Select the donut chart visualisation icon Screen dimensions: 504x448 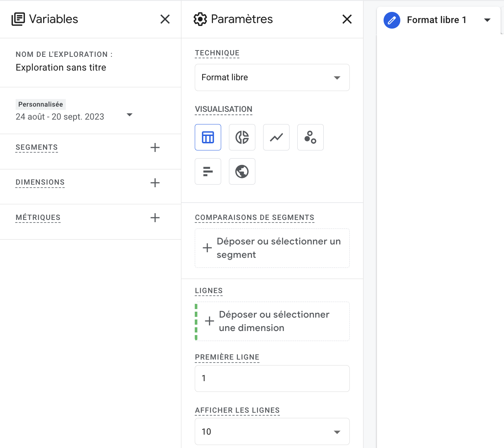pos(242,137)
